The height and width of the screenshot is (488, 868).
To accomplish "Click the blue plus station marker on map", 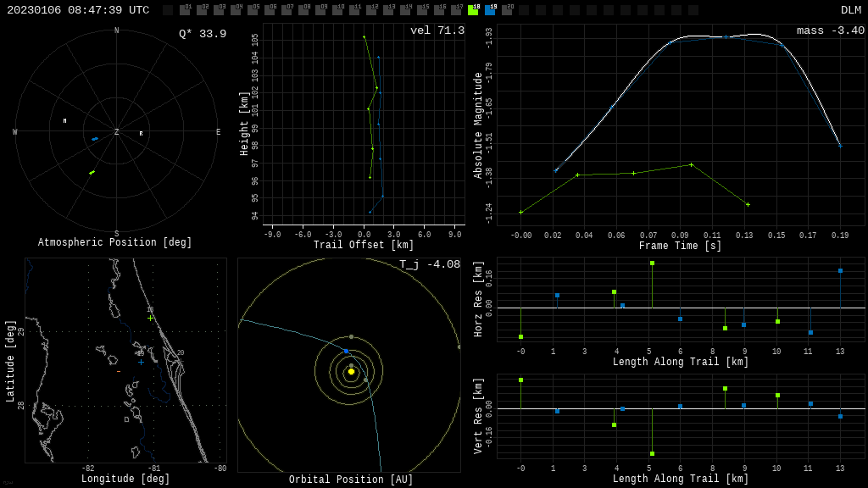I will tap(142, 363).
